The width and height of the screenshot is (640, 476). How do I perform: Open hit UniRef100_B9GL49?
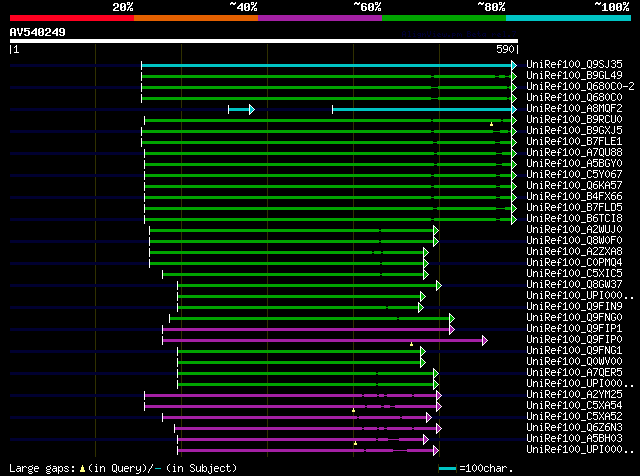coord(574,75)
